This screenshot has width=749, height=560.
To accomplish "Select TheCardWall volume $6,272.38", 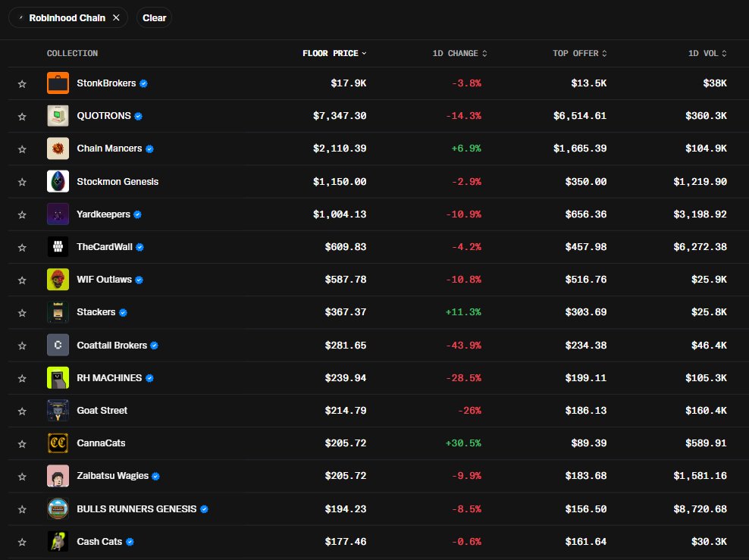I will pos(700,247).
